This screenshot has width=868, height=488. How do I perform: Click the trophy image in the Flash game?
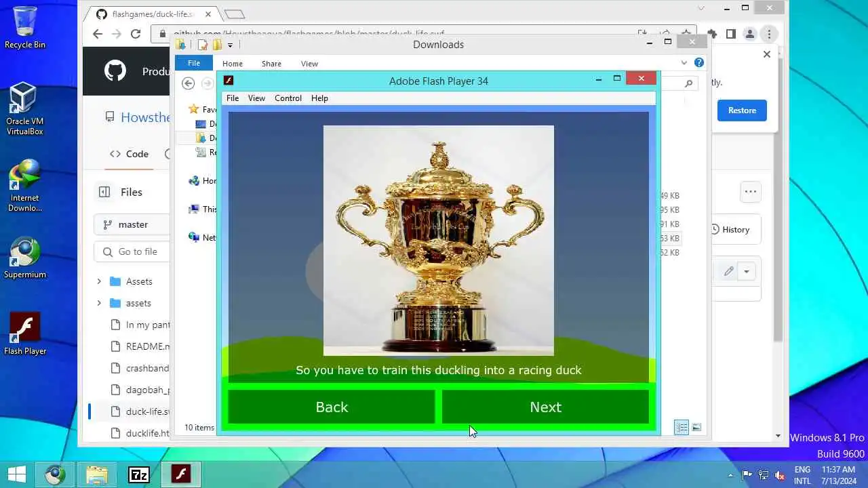[439, 241]
